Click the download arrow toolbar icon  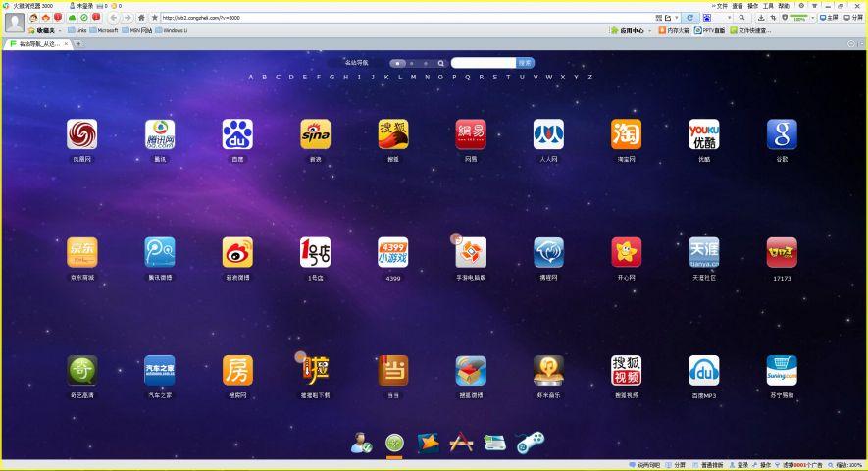click(x=761, y=18)
